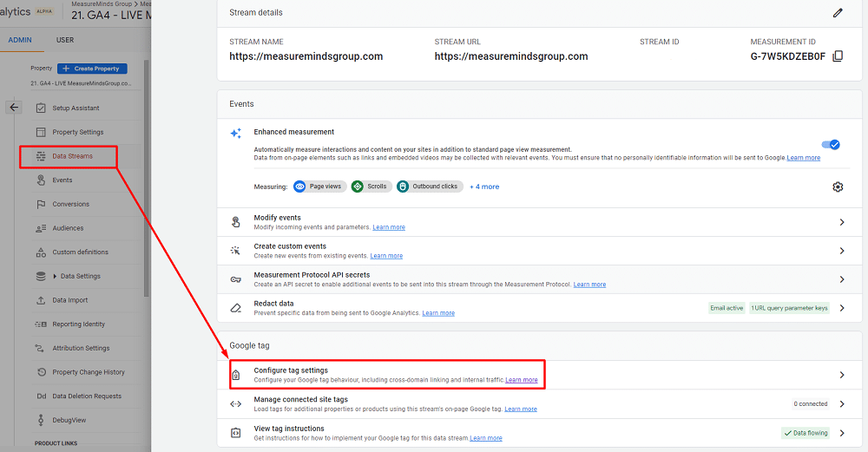Switch to the ADMIN tab
Image resolution: width=868 pixels, height=452 pixels.
[x=20, y=40]
